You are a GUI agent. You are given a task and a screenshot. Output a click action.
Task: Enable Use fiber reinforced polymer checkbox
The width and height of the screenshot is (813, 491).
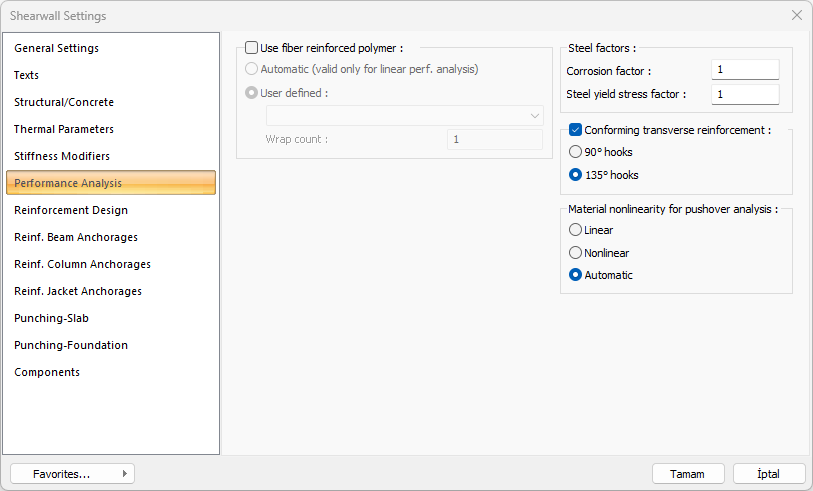[251, 47]
